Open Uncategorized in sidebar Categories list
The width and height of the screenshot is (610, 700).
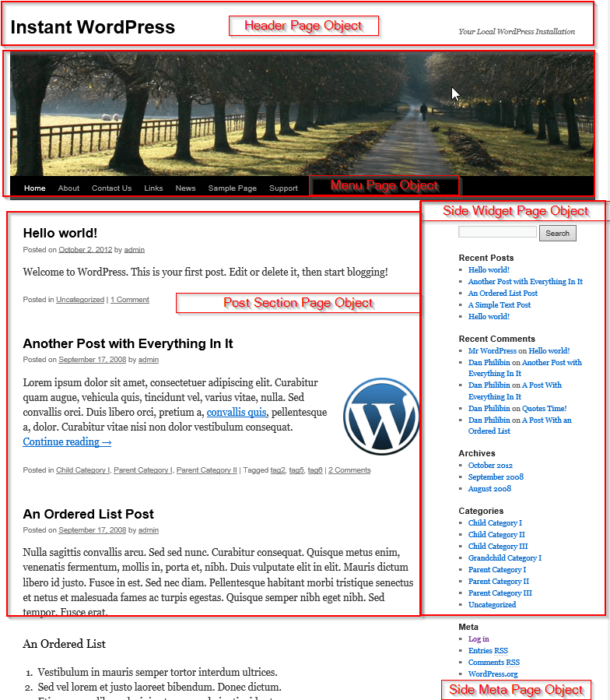point(493,604)
